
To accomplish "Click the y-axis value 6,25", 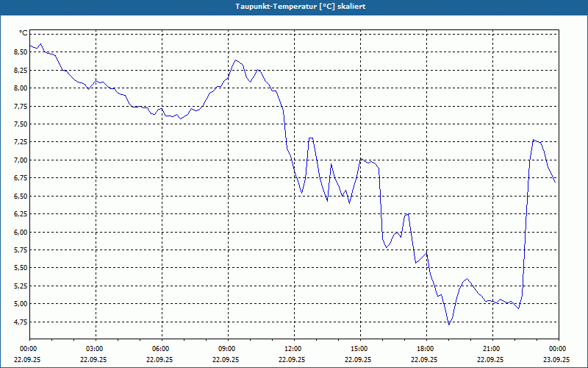I will click(21, 214).
